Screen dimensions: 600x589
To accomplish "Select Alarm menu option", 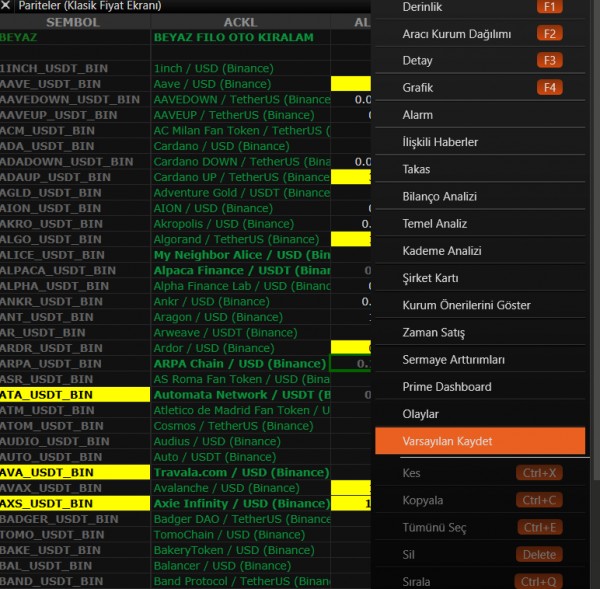I will click(x=480, y=115).
